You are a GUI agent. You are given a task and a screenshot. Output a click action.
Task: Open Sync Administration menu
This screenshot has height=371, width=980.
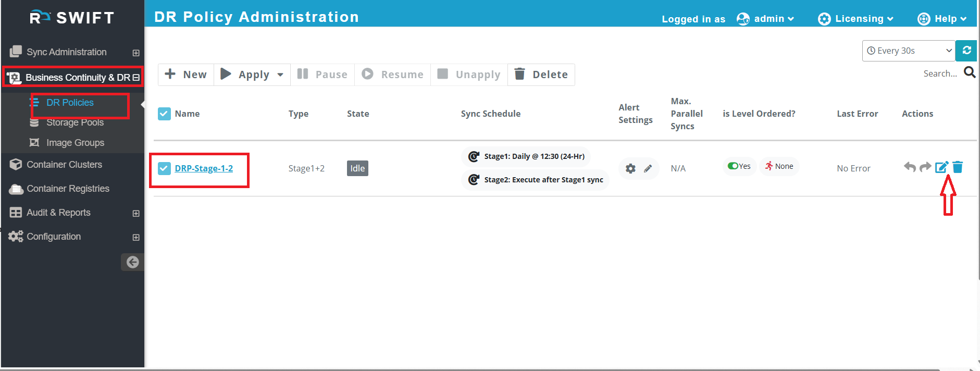[x=67, y=52]
